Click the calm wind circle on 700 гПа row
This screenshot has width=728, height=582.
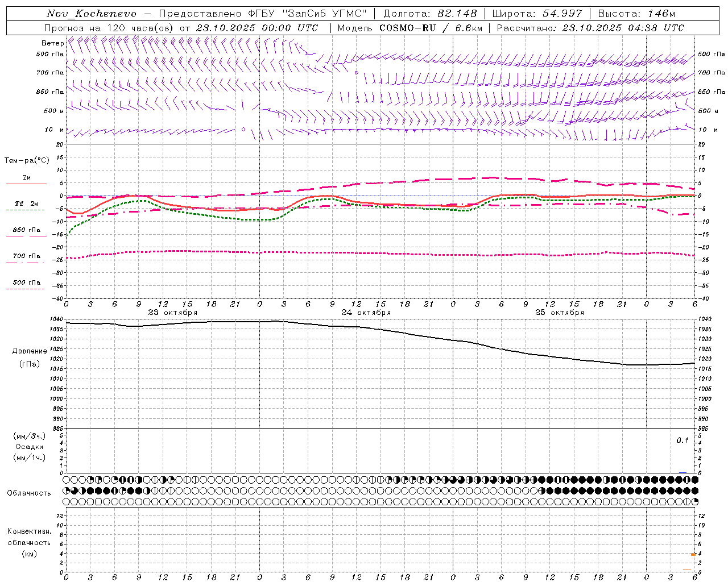pyautogui.click(x=357, y=73)
